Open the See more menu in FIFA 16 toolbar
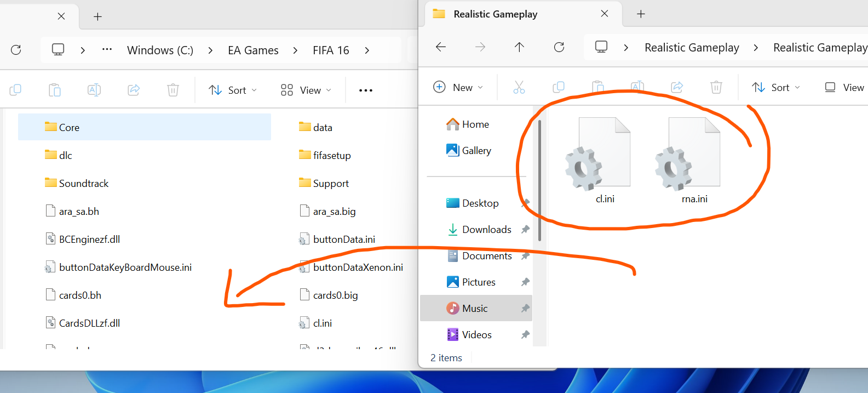 tap(366, 90)
